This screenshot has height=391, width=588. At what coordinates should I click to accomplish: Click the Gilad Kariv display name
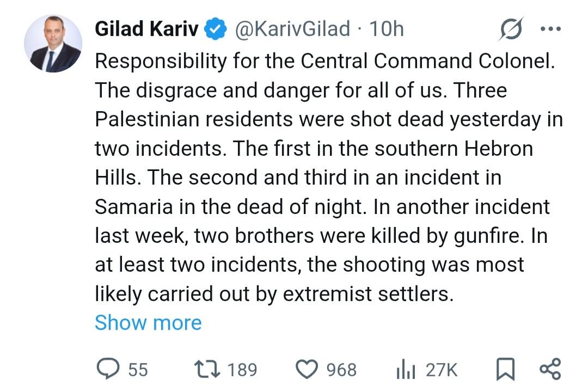[146, 29]
